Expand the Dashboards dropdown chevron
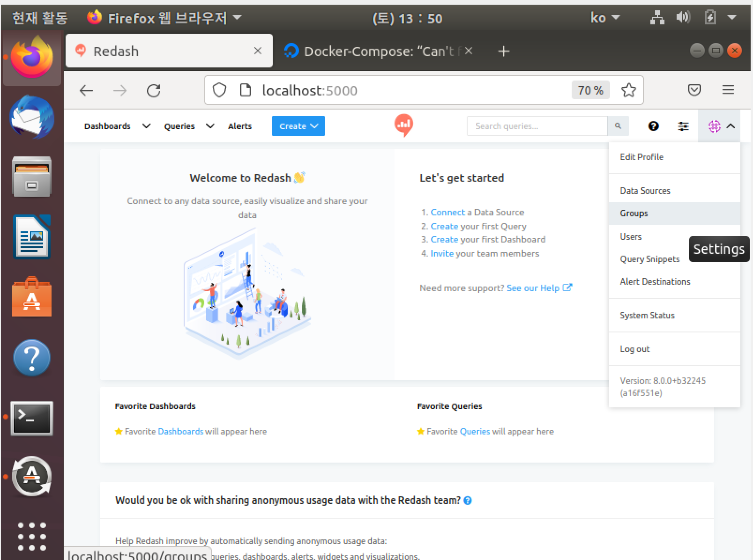This screenshot has width=753, height=560. (146, 126)
